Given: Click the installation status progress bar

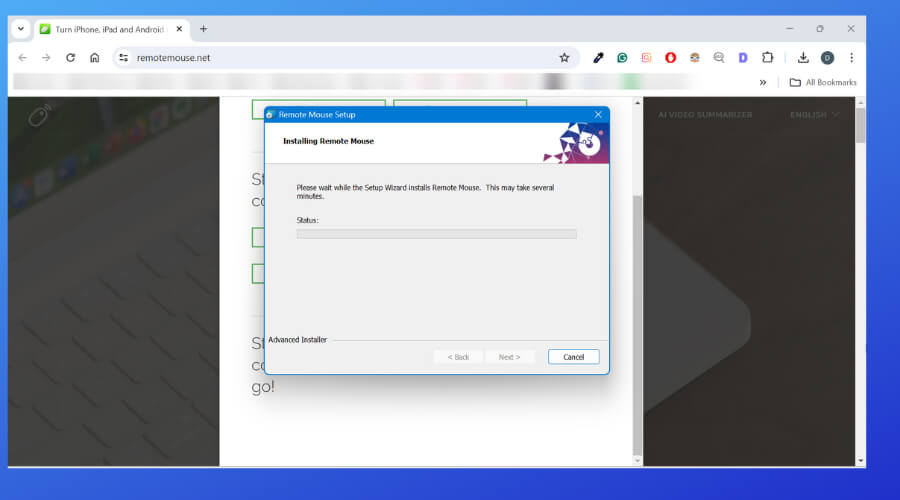Looking at the screenshot, I should tap(436, 234).
